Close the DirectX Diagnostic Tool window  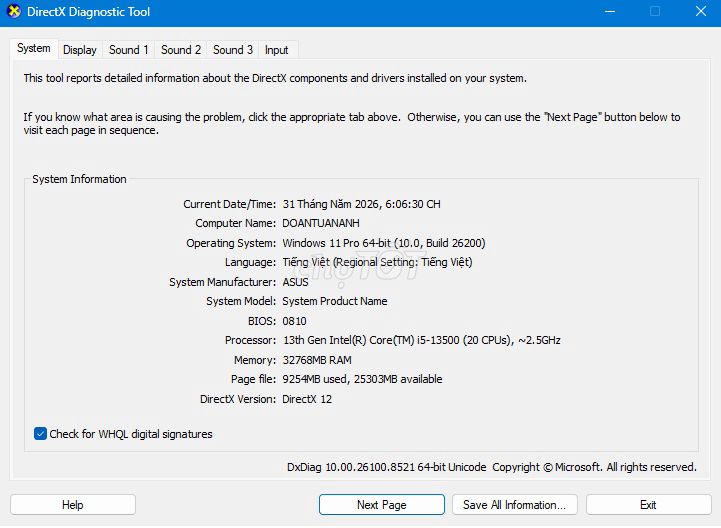coord(701,11)
